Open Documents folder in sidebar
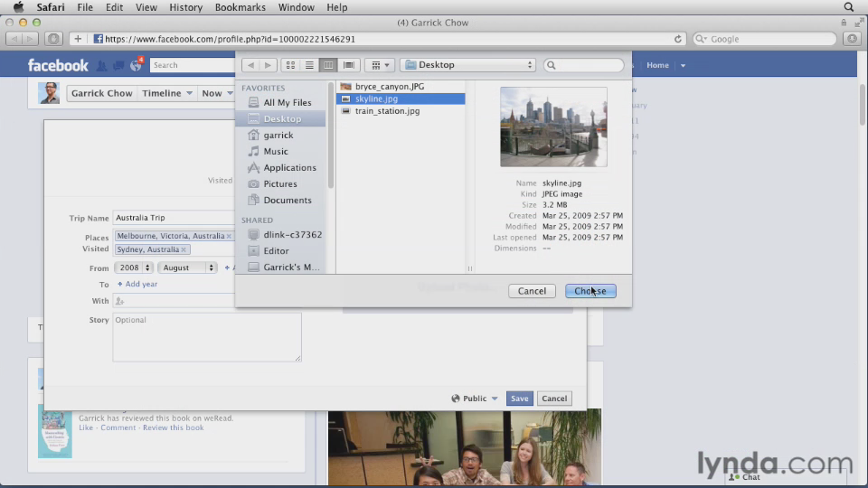Screen dimensions: 868x488 coord(280,200)
